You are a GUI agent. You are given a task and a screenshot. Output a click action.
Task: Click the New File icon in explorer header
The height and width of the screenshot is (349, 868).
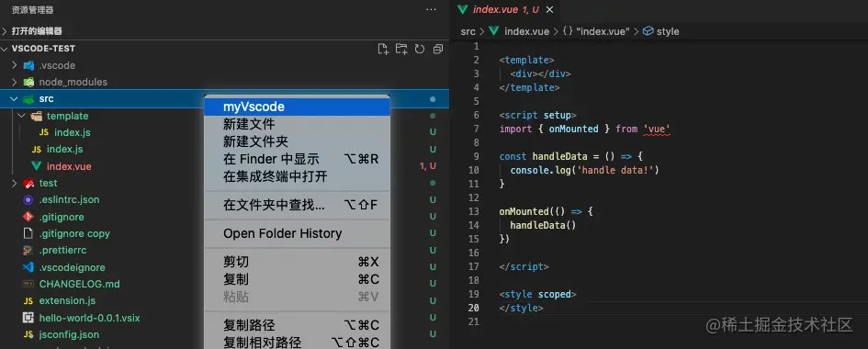click(x=383, y=49)
